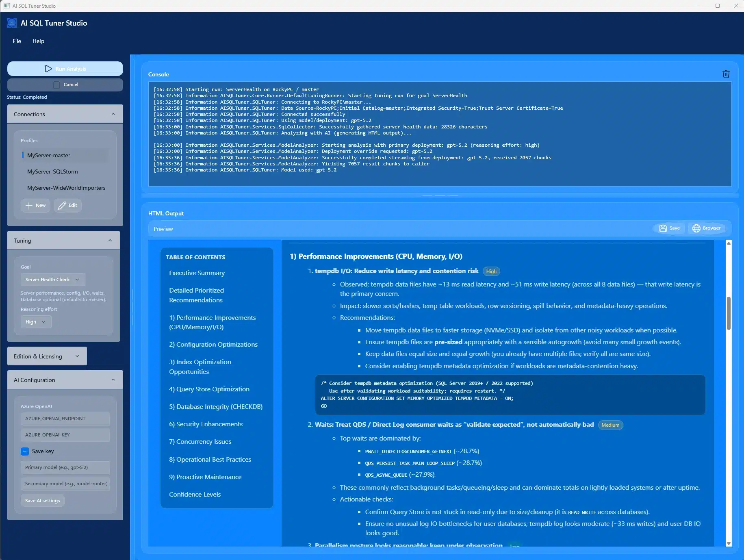Viewport: 744px width, 560px height.
Task: Click the Save AI settings button
Action: [42, 500]
